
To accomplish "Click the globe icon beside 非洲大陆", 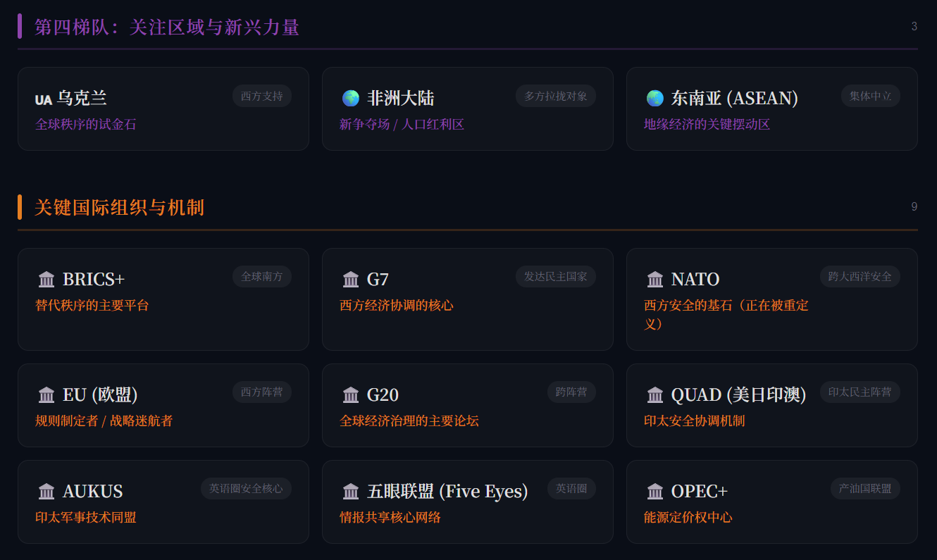I will pos(351,98).
